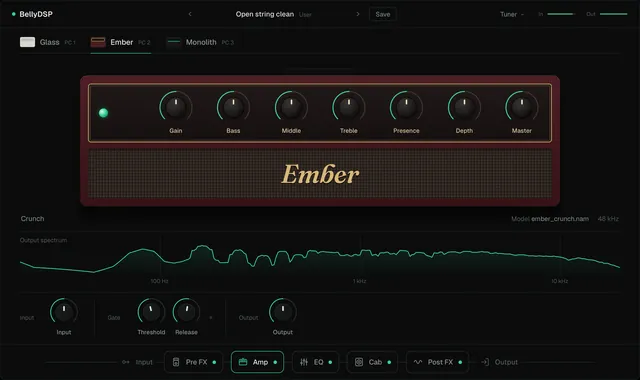Select the Monolith amp tab
Image resolution: width=640 pixels, height=380 pixels.
click(x=200, y=42)
